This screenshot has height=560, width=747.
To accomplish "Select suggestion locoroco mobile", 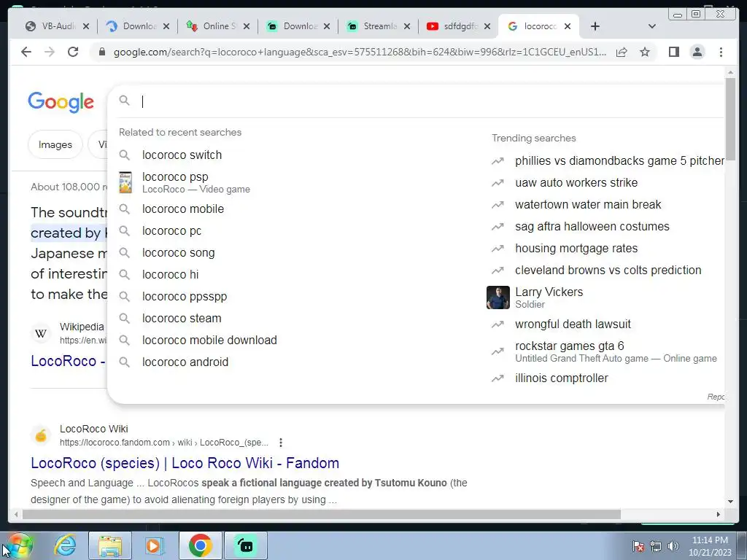I will click(182, 209).
